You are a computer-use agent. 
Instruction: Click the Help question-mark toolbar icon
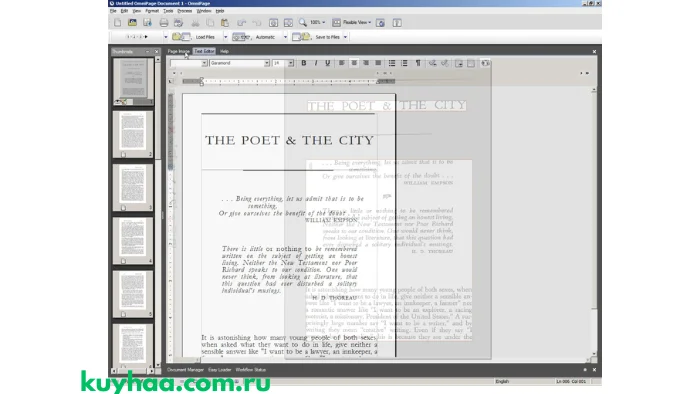coord(397,22)
